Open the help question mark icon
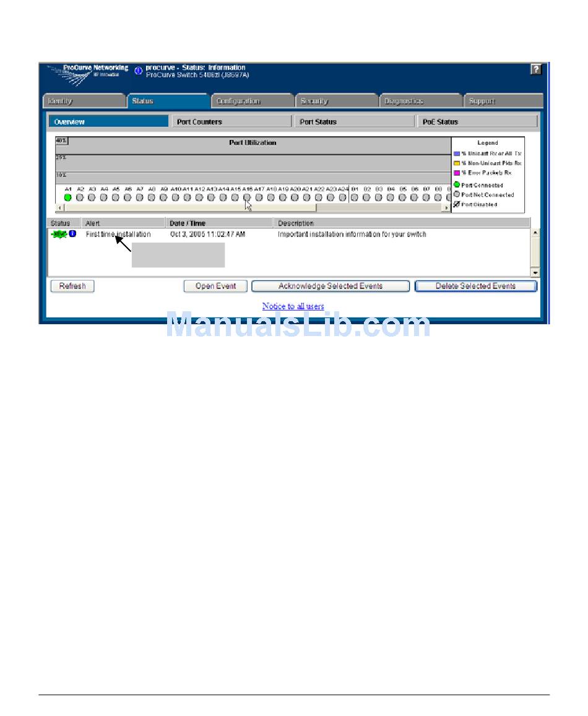The width and height of the screenshot is (588, 716). click(535, 69)
